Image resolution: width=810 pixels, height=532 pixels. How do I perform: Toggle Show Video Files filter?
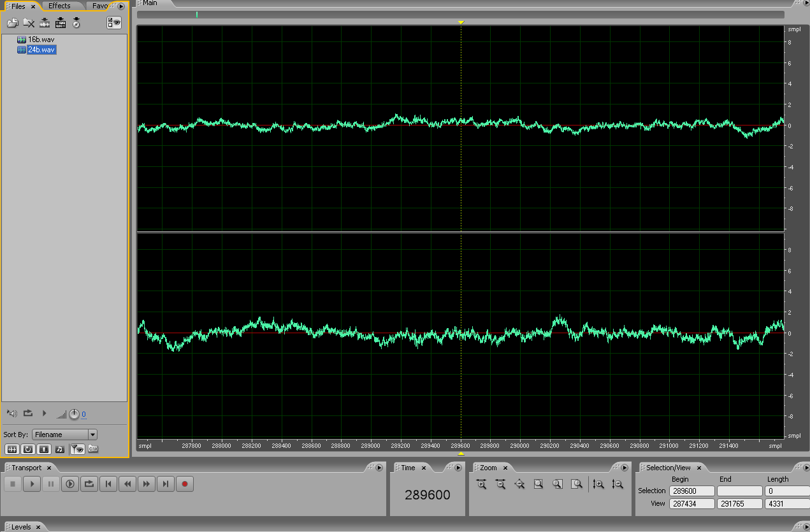click(44, 449)
